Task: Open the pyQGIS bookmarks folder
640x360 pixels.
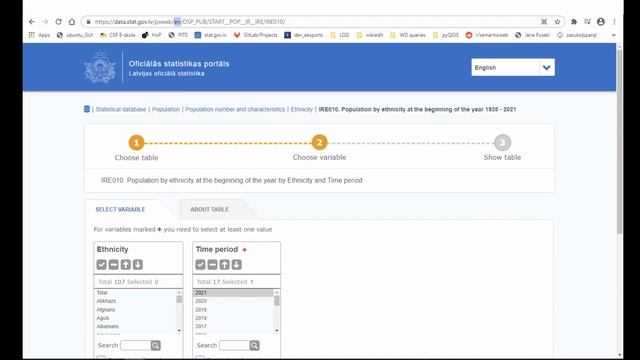Action: click(446, 35)
